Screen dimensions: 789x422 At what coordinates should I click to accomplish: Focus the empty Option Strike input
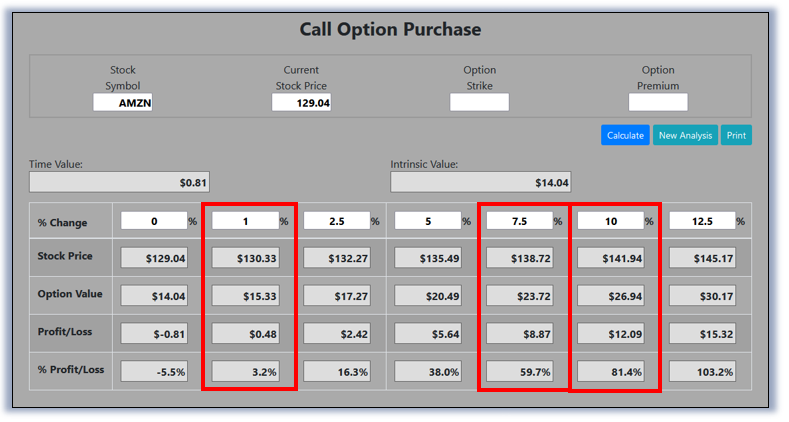click(x=480, y=102)
